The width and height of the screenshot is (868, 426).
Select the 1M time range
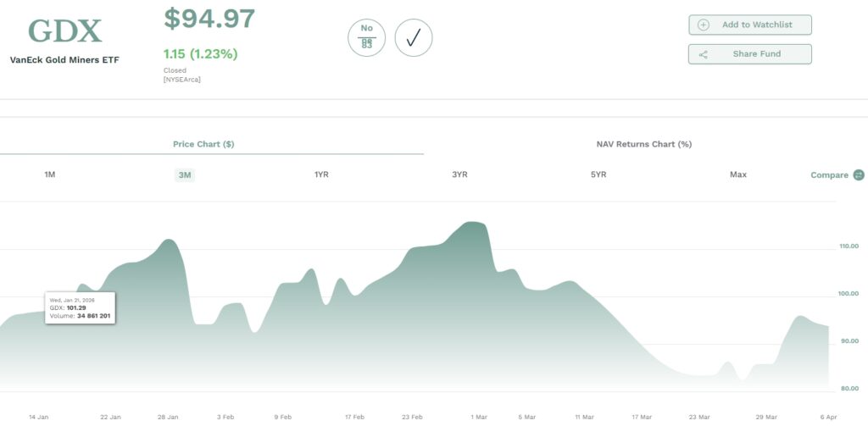[50, 174]
